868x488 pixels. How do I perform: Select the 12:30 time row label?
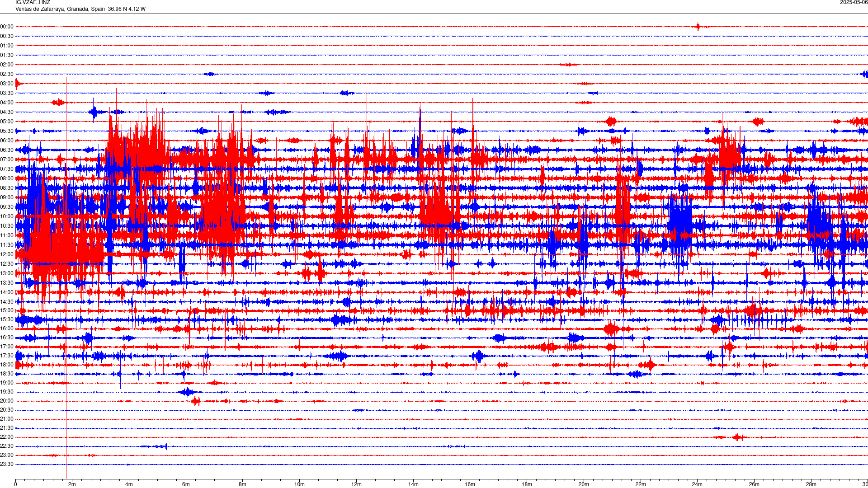(7, 264)
